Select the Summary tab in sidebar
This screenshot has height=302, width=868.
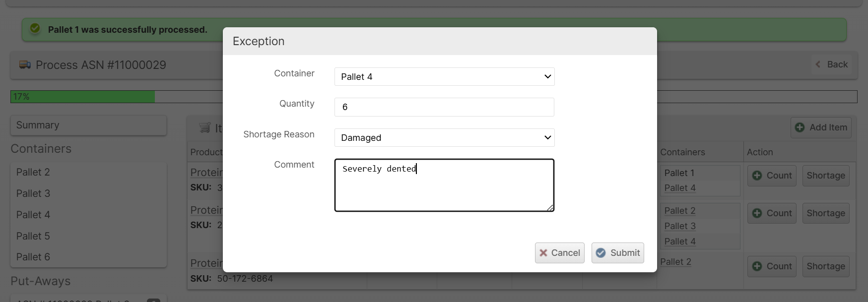(88, 125)
